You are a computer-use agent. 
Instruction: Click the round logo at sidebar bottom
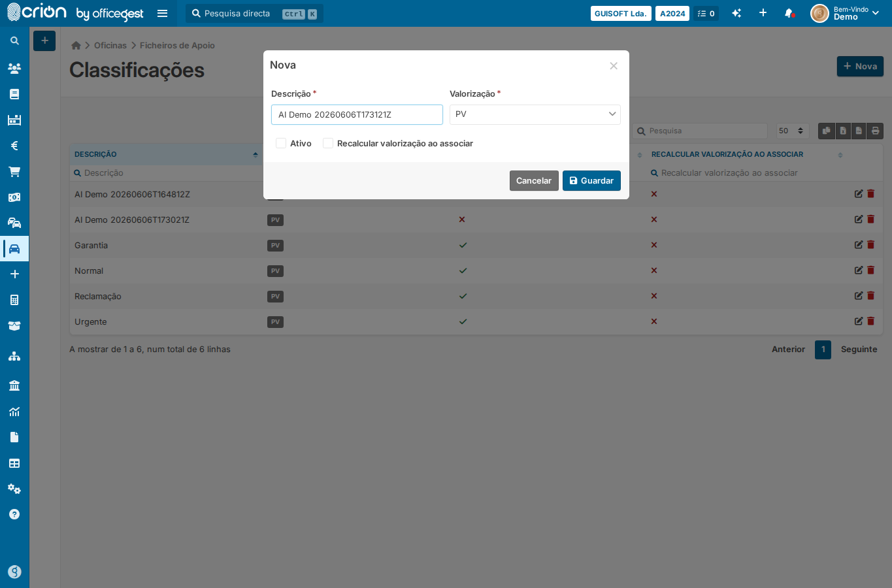coord(14,572)
